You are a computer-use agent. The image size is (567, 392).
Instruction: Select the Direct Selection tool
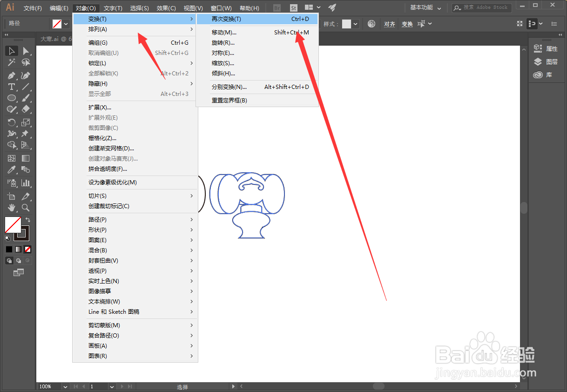pyautogui.click(x=26, y=51)
